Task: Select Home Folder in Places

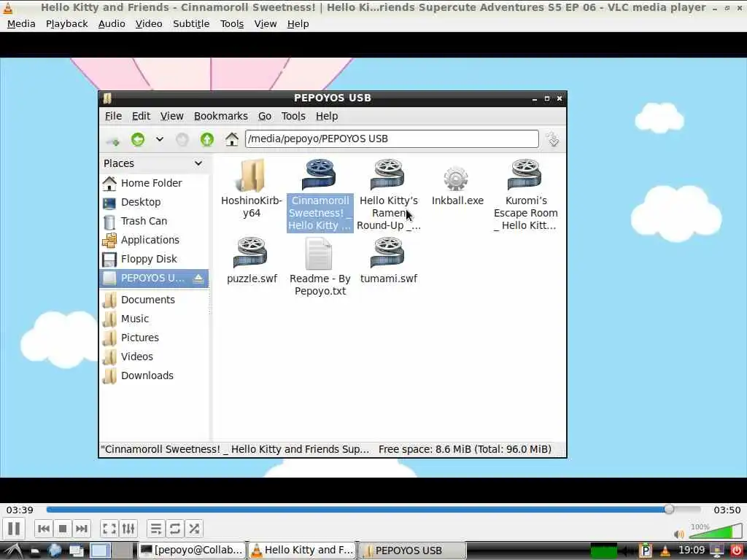Action: pyautogui.click(x=153, y=183)
